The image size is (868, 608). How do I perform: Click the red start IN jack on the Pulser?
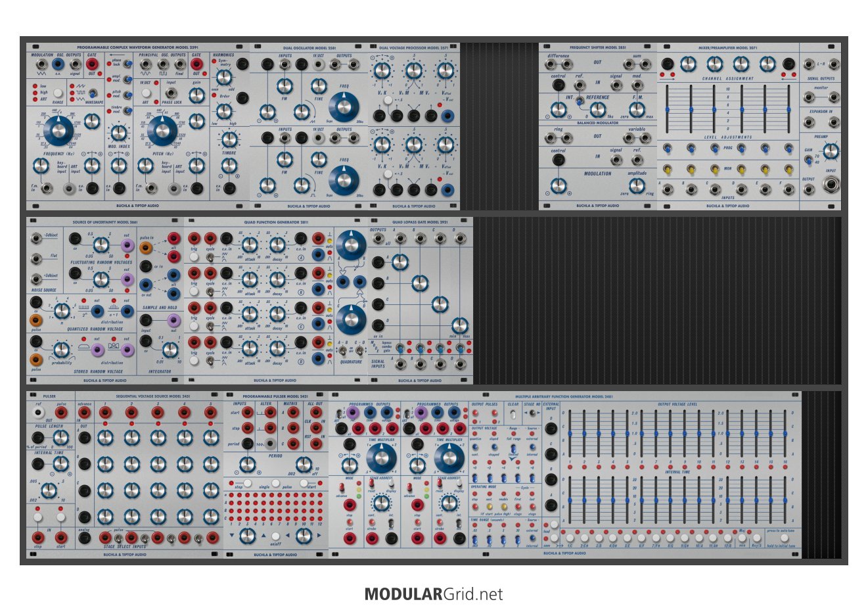coord(61,539)
